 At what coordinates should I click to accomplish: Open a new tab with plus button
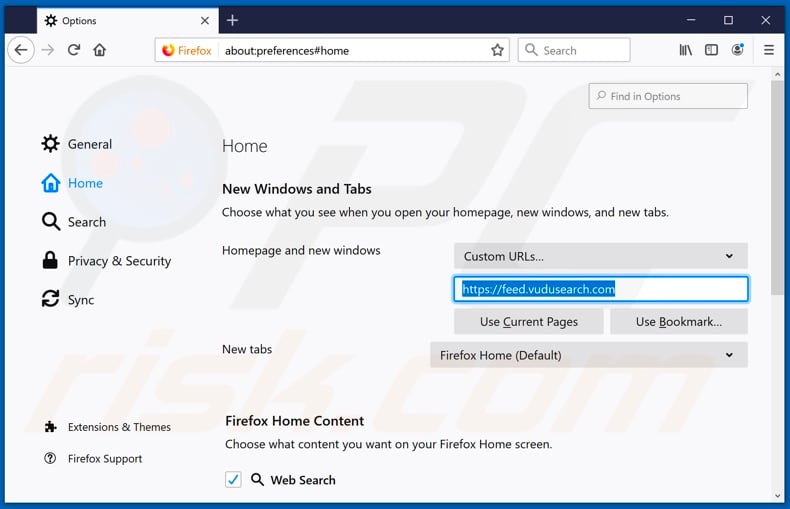(232, 20)
